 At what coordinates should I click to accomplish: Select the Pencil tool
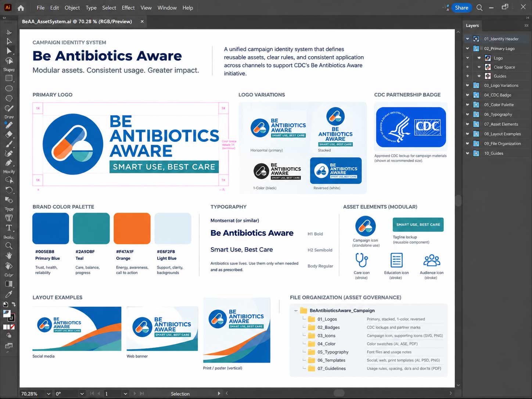click(x=9, y=125)
